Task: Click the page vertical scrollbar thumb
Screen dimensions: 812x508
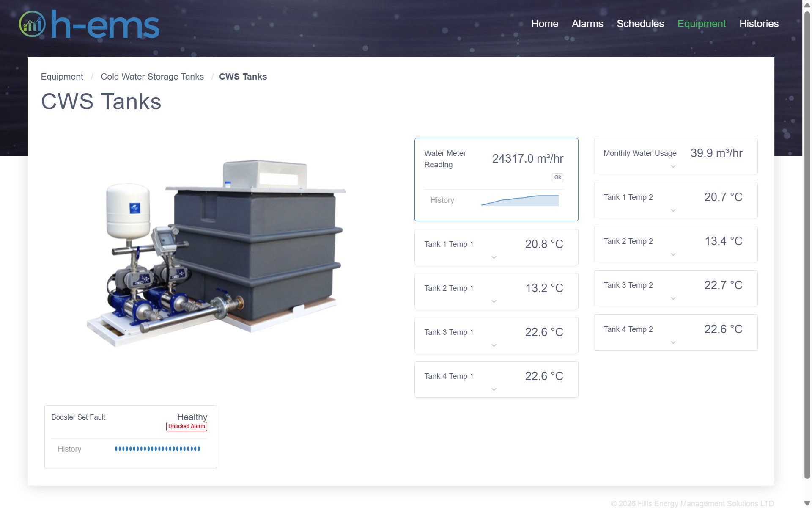Action: click(807, 246)
